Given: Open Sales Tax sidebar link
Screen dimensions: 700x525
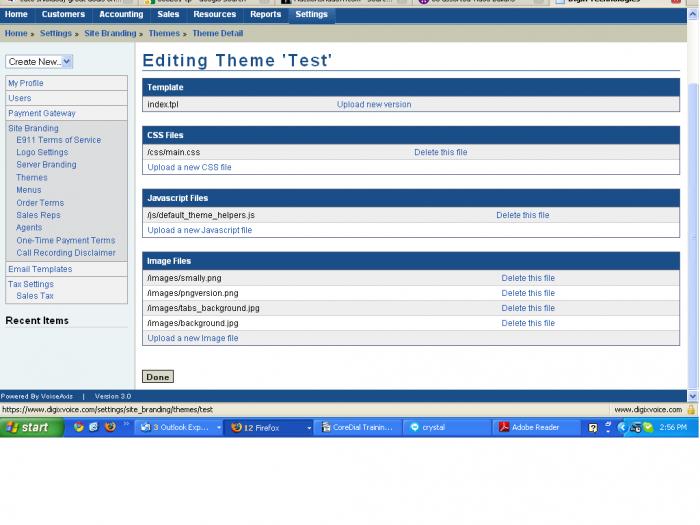Looking at the screenshot, I should pos(35,296).
